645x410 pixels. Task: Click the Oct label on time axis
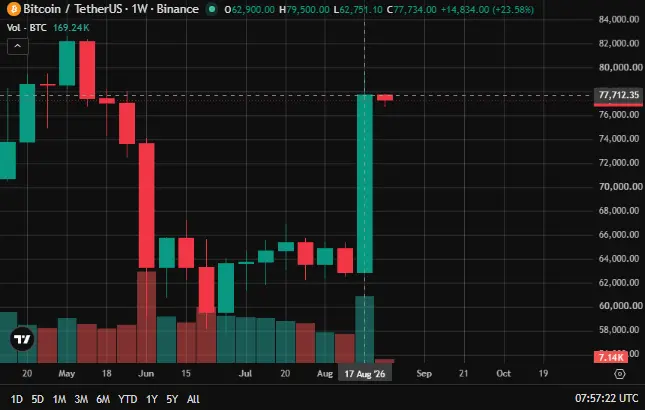(x=503, y=373)
